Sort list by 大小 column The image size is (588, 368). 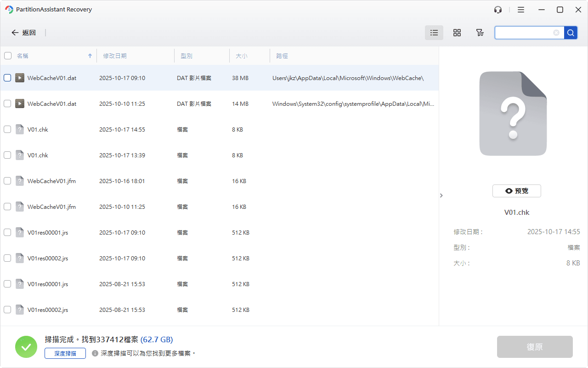pyautogui.click(x=242, y=56)
